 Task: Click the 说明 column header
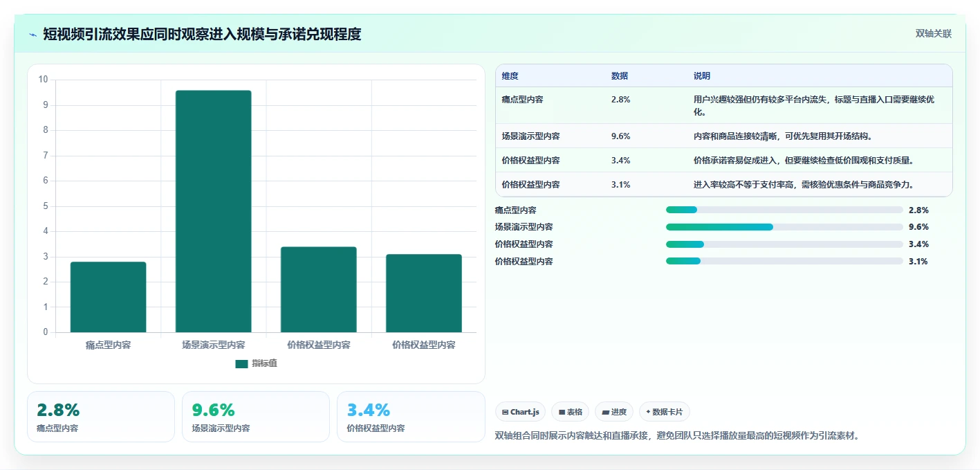(x=702, y=76)
